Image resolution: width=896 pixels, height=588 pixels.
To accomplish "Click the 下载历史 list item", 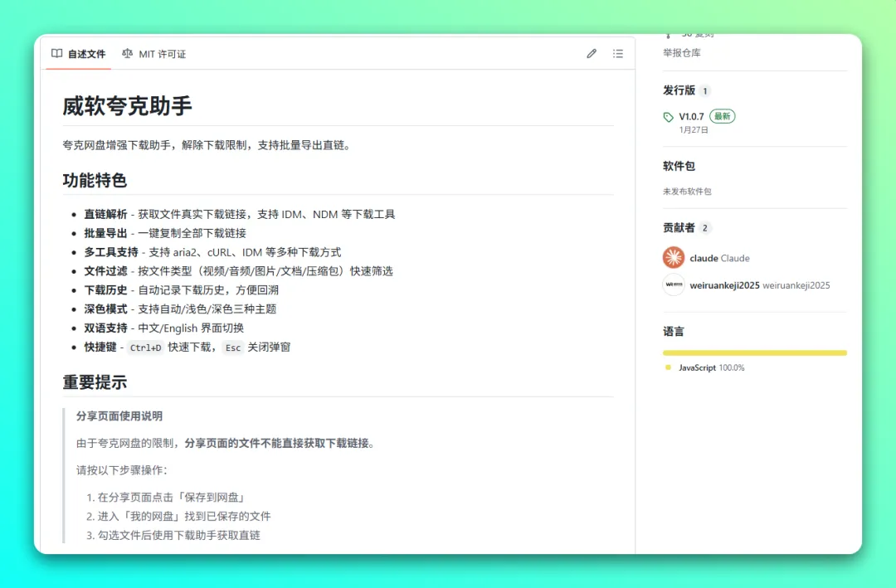I will (181, 289).
